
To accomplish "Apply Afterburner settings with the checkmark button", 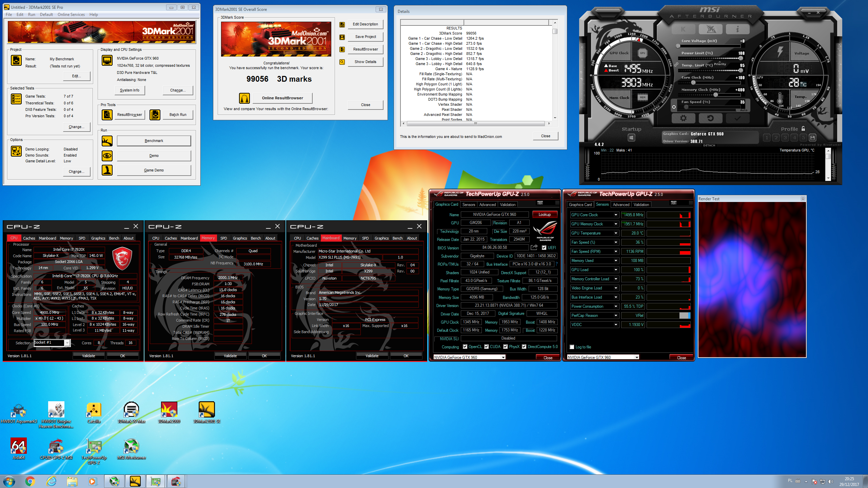I will [737, 118].
